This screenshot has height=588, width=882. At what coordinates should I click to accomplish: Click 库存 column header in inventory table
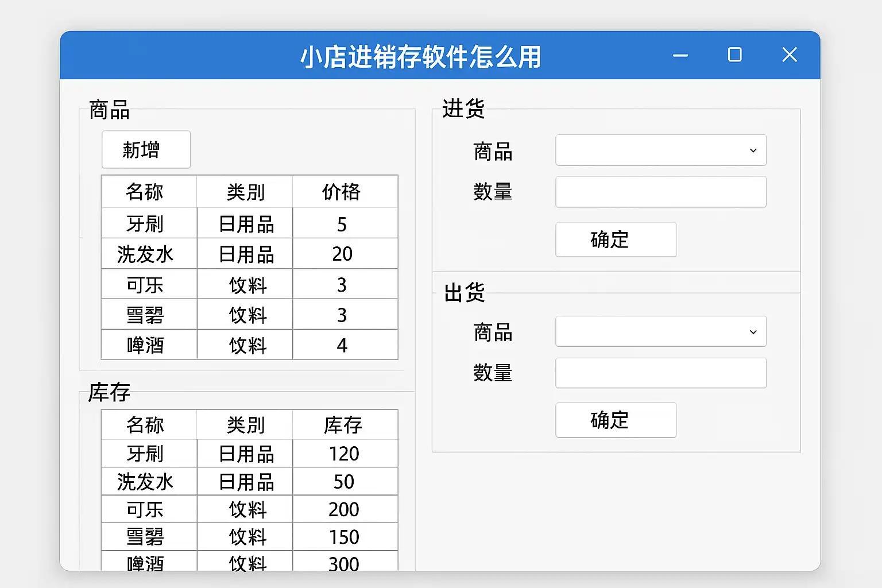coord(343,425)
